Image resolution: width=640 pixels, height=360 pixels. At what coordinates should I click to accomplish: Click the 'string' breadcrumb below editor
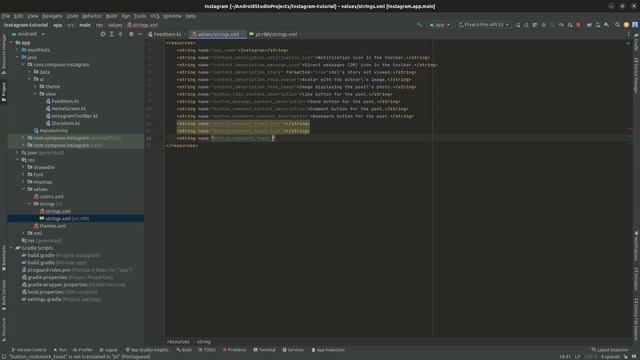coord(204,342)
